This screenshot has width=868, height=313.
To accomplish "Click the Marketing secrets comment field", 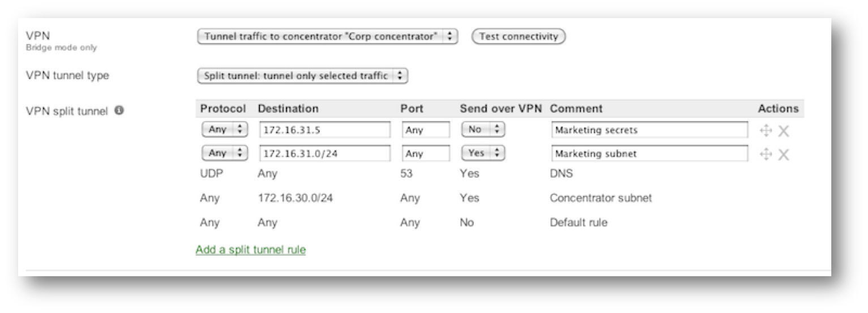I will [x=649, y=130].
